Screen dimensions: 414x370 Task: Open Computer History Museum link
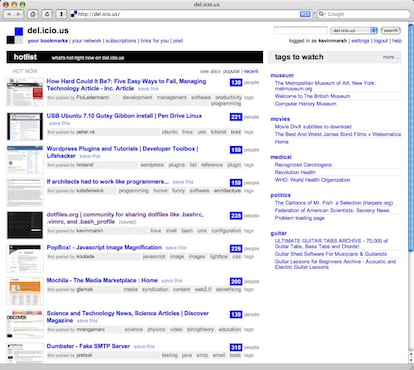pos(305,104)
